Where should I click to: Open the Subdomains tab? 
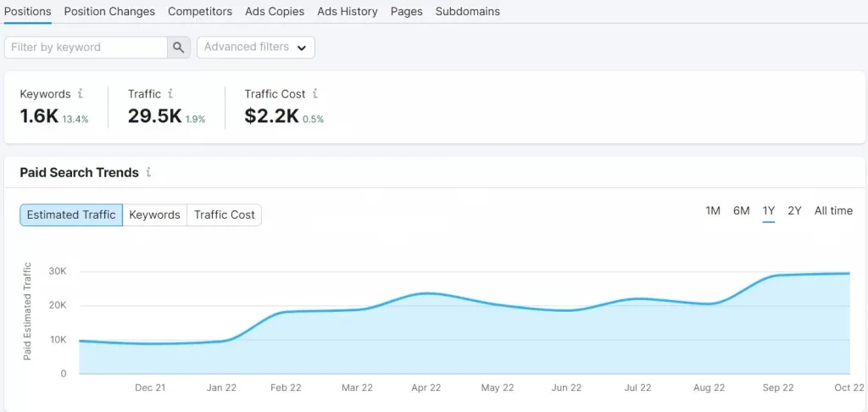468,11
